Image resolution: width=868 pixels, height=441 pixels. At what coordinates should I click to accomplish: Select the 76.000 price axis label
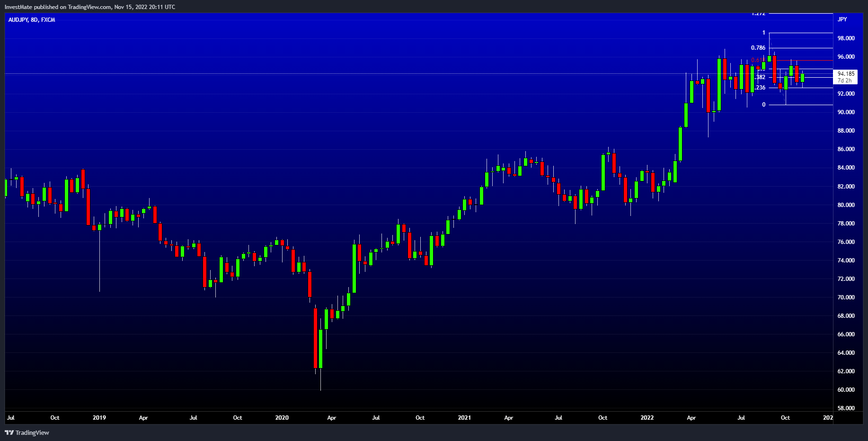tap(846, 242)
